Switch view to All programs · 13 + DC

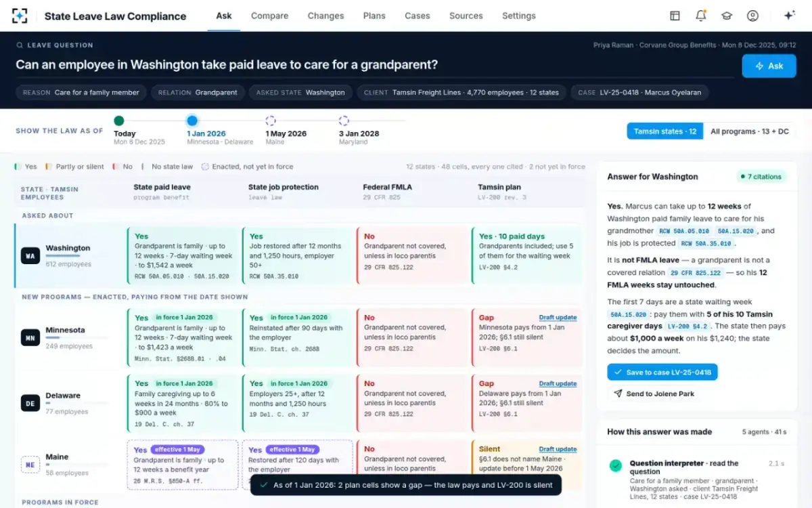click(x=750, y=131)
